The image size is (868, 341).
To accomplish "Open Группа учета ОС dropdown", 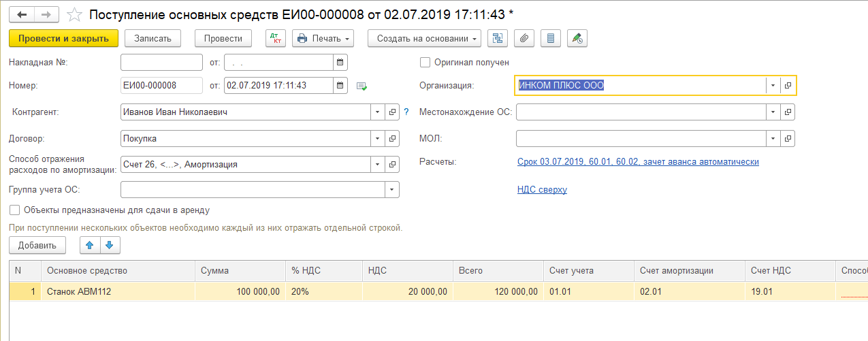I will tap(391, 189).
